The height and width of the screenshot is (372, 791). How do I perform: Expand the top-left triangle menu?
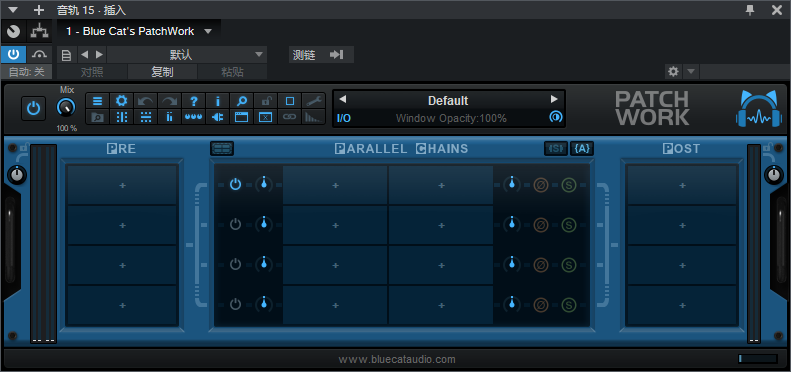tap(14, 10)
